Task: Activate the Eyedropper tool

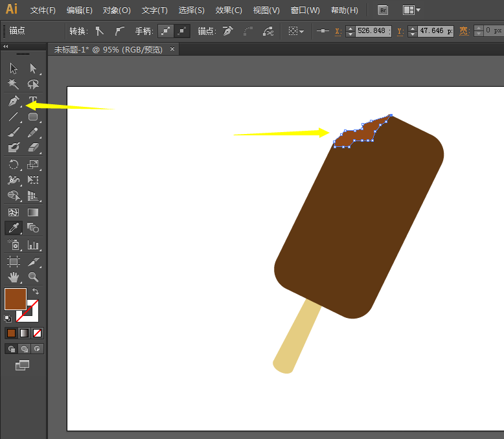Action: click(x=14, y=228)
